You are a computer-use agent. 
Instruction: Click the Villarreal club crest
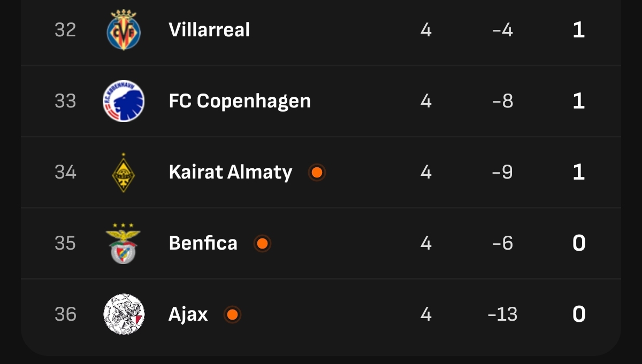[x=124, y=30]
